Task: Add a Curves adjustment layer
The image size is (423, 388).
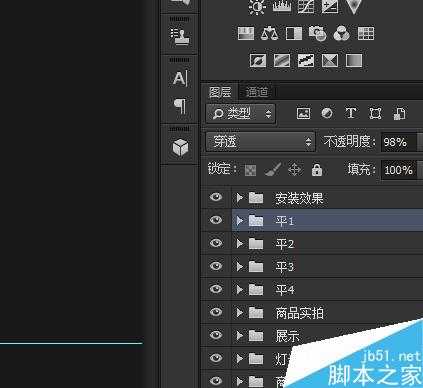Action: point(306,7)
